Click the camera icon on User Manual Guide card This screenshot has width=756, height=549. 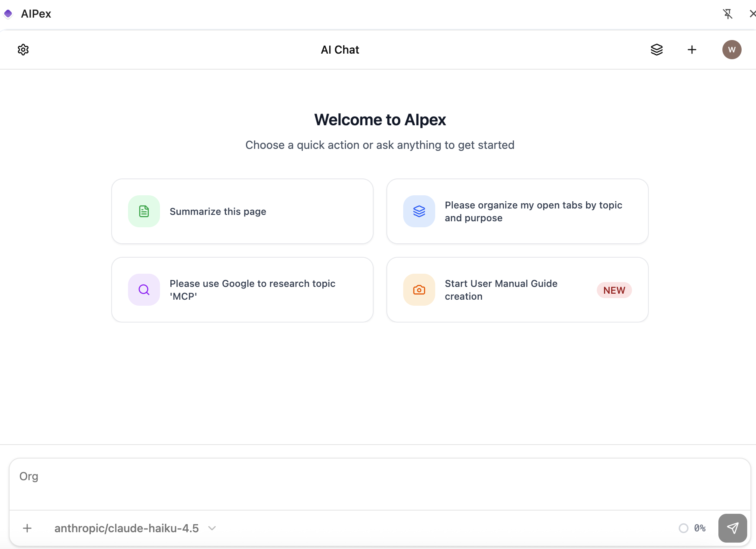click(x=419, y=289)
